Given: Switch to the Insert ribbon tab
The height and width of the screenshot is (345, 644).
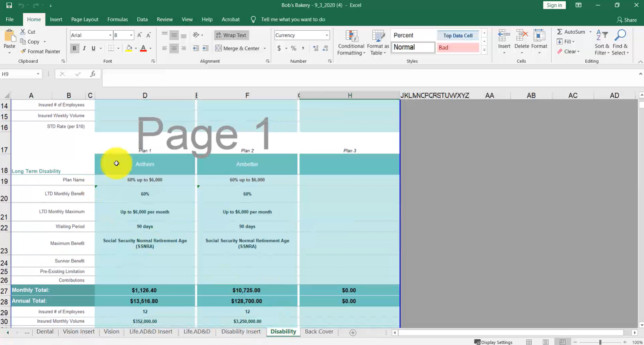Looking at the screenshot, I should 56,19.
